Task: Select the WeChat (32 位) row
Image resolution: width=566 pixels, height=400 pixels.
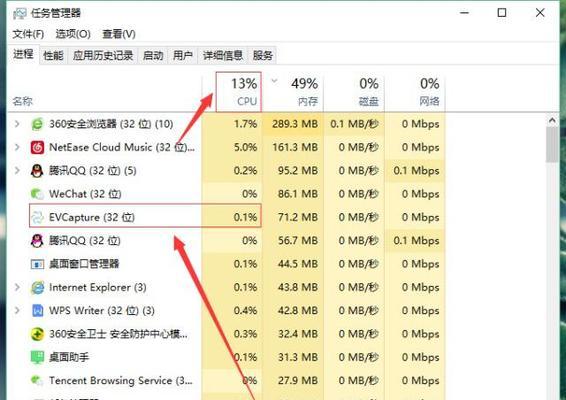Action: (x=226, y=194)
